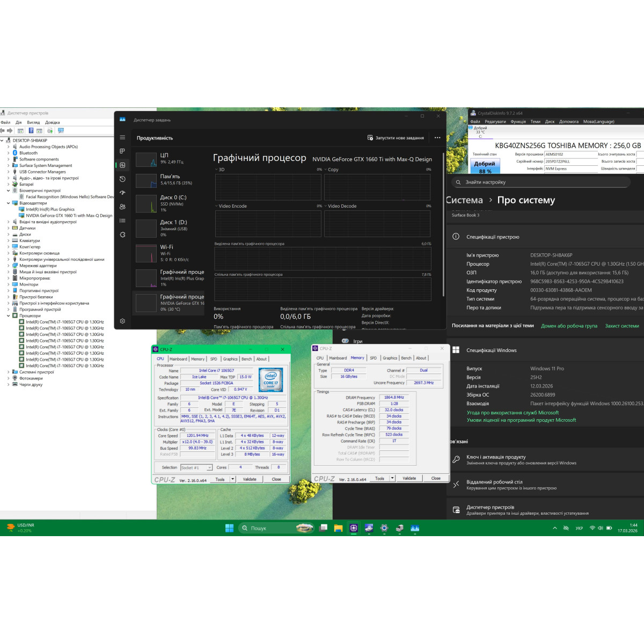Open Захист системи link in Settings

coord(622,326)
